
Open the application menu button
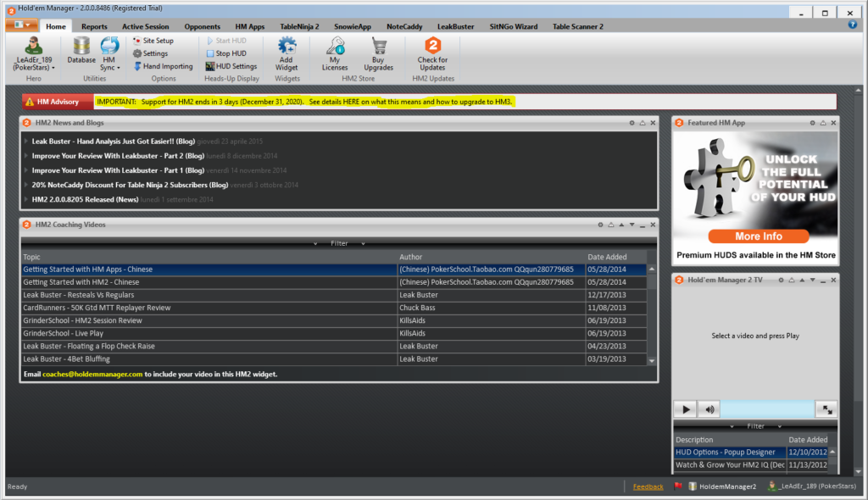click(x=22, y=25)
